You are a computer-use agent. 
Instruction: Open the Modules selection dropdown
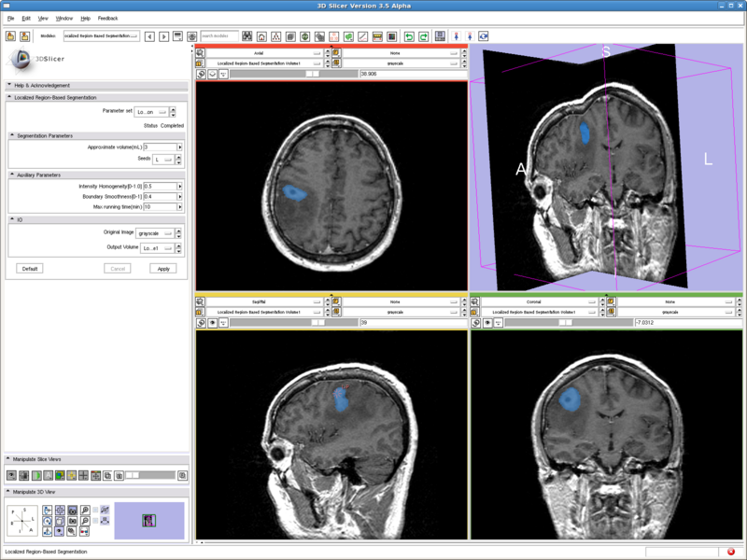101,36
